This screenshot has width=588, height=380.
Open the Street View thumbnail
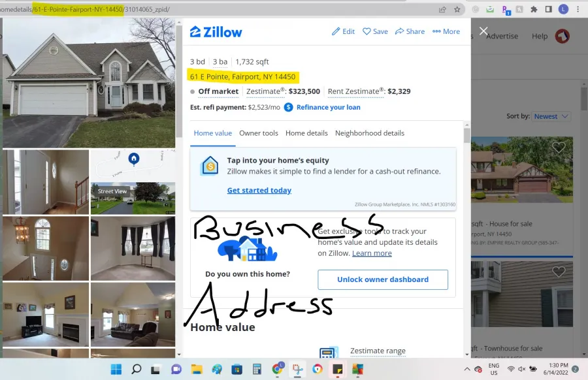pyautogui.click(x=133, y=198)
